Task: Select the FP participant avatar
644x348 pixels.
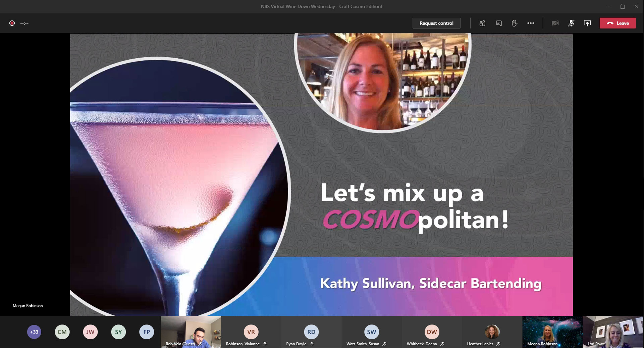Action: tap(147, 332)
